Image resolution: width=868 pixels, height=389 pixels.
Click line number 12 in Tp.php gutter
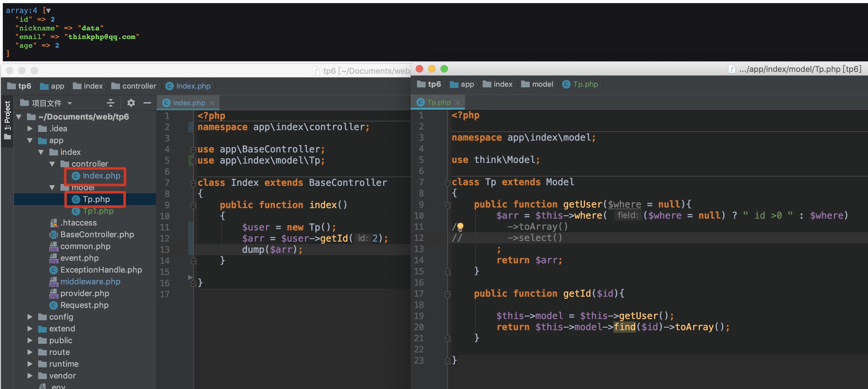click(419, 238)
